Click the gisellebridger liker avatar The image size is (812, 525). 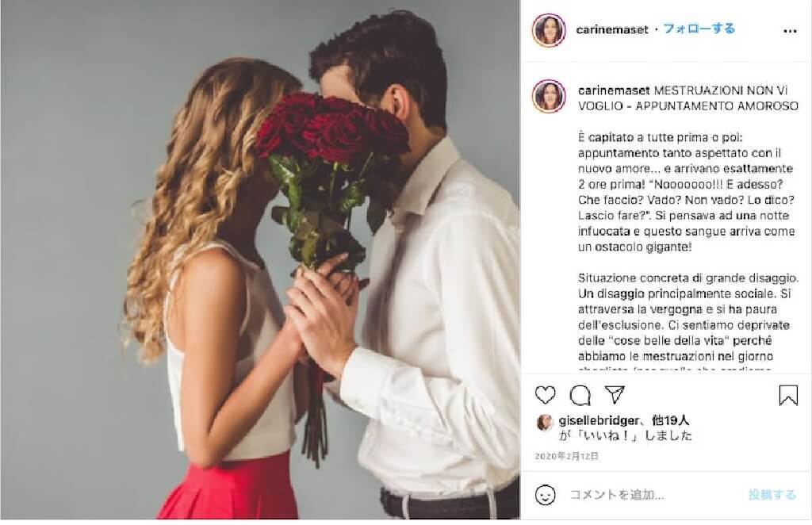pyautogui.click(x=545, y=423)
